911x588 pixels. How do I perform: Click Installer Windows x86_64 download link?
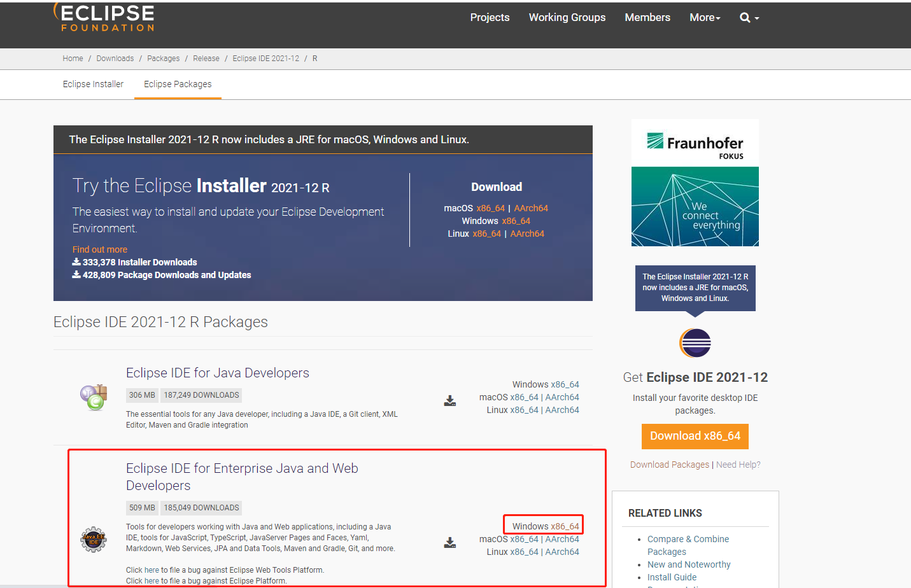(x=516, y=221)
